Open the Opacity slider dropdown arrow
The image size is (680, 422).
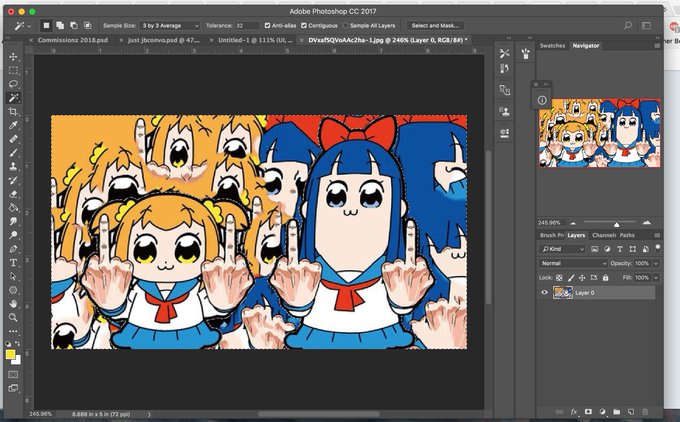(x=656, y=263)
